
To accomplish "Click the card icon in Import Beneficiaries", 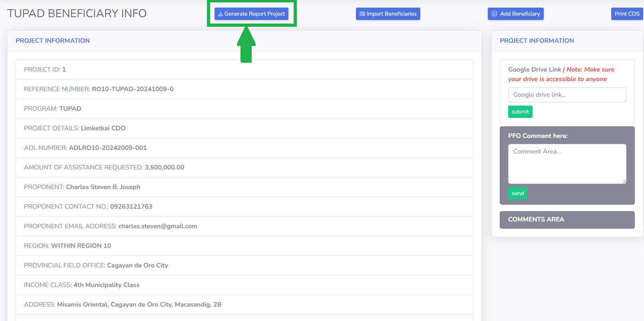I will pos(362,14).
